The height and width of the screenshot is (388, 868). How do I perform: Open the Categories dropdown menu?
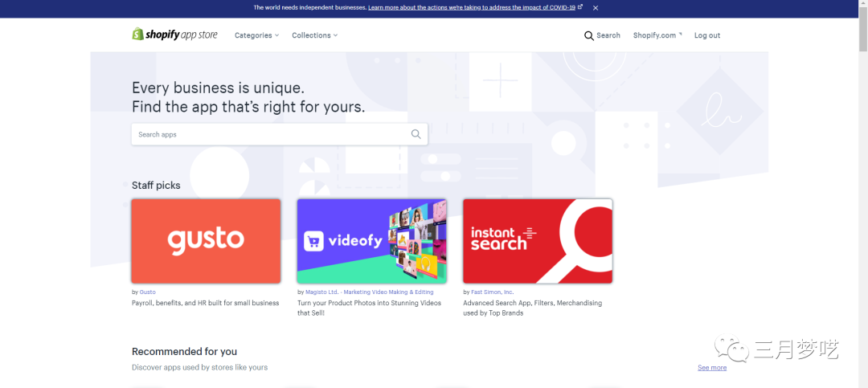(x=256, y=35)
